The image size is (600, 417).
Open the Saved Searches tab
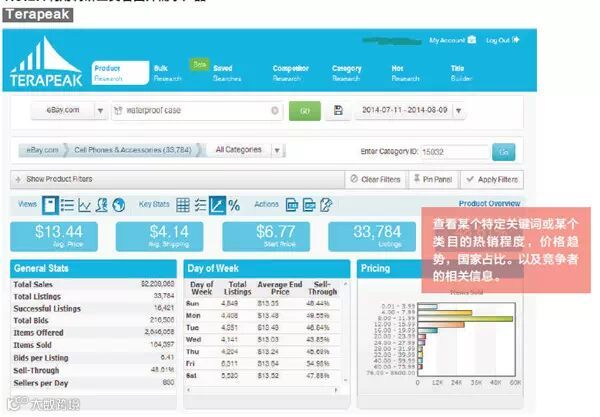227,73
